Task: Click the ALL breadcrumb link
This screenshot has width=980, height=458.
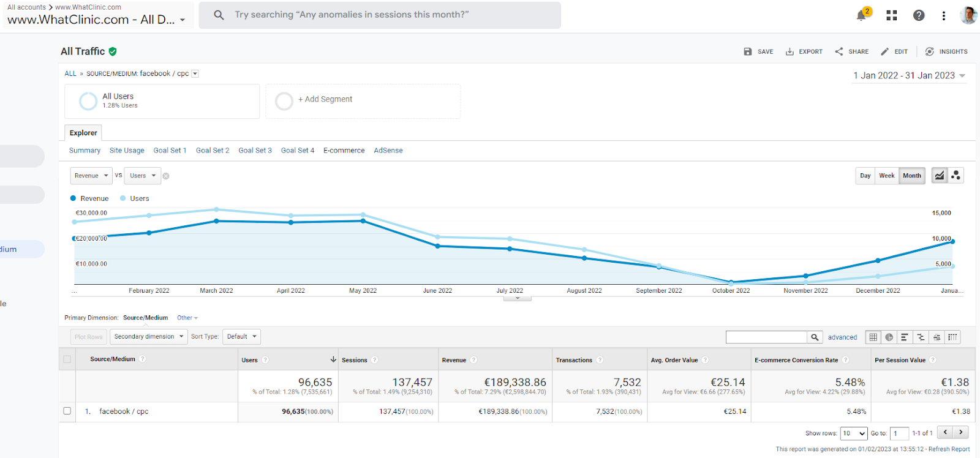Action: pos(70,73)
